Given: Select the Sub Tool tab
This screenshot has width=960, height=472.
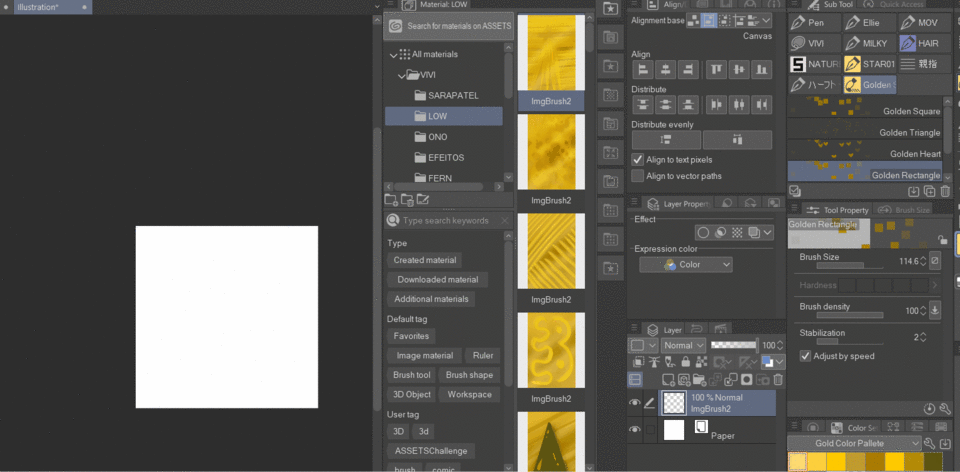Looking at the screenshot, I should click(x=830, y=4).
